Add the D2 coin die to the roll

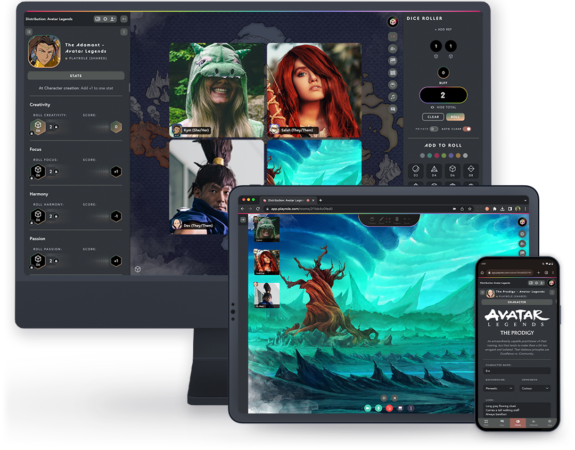(416, 171)
